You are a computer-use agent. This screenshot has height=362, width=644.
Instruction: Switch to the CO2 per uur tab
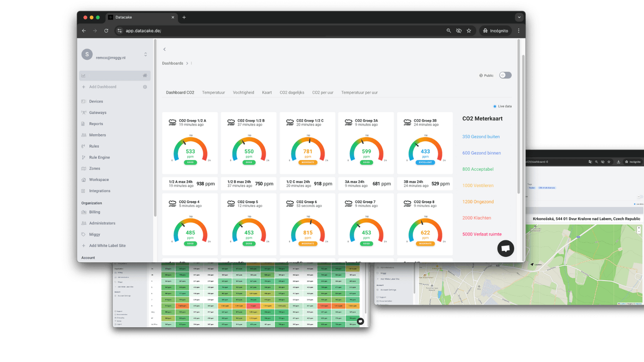point(323,93)
